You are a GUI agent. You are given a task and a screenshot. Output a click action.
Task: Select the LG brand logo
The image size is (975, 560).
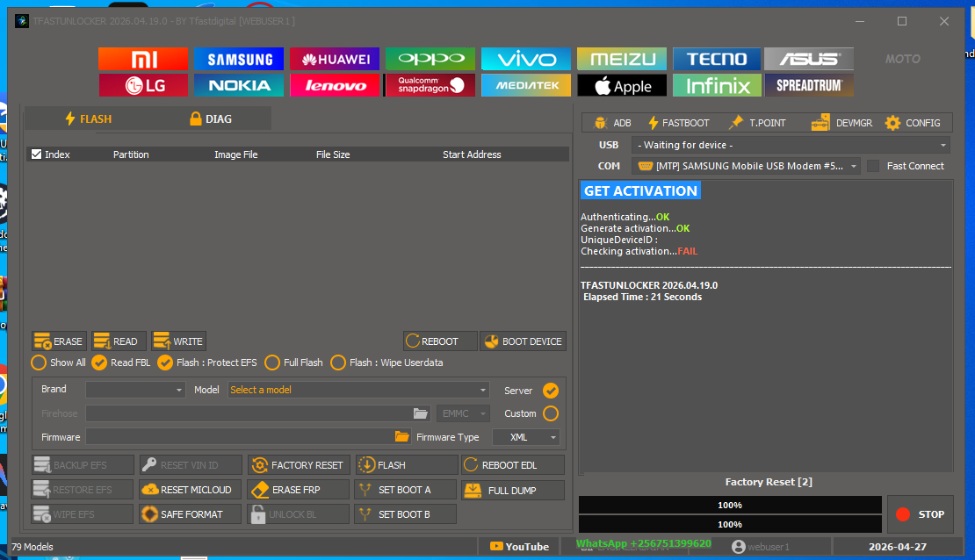pyautogui.click(x=143, y=85)
